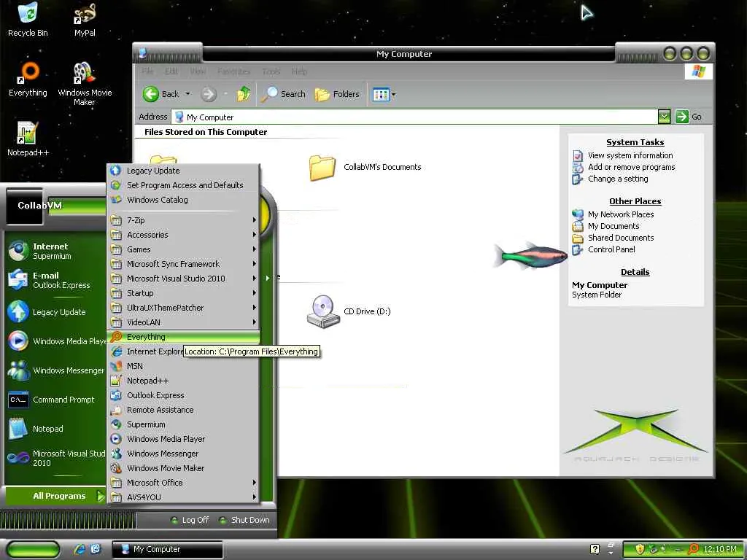747x560 pixels.
Task: Launch the Notepad++ desktop shortcut
Action: pos(28,139)
